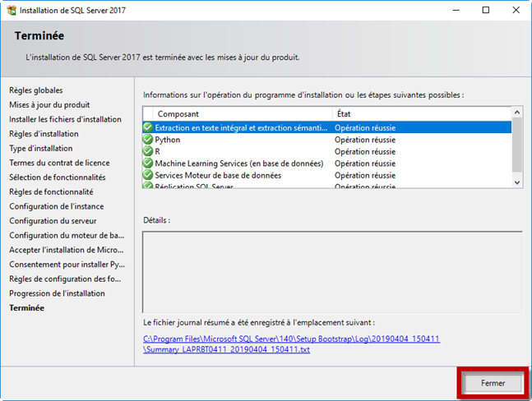Click the SQL Server installer title bar icon
The width and height of the screenshot is (532, 401).
coord(12,11)
